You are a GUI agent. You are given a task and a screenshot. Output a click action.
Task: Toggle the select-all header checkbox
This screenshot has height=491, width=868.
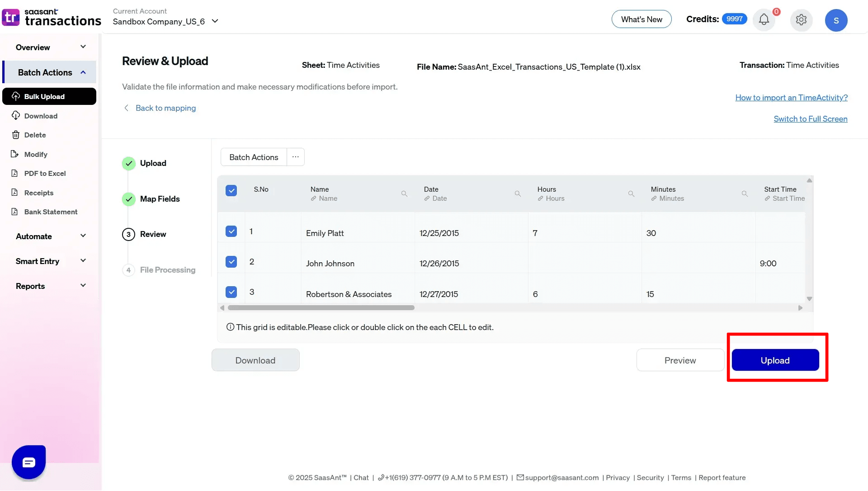pyautogui.click(x=231, y=190)
